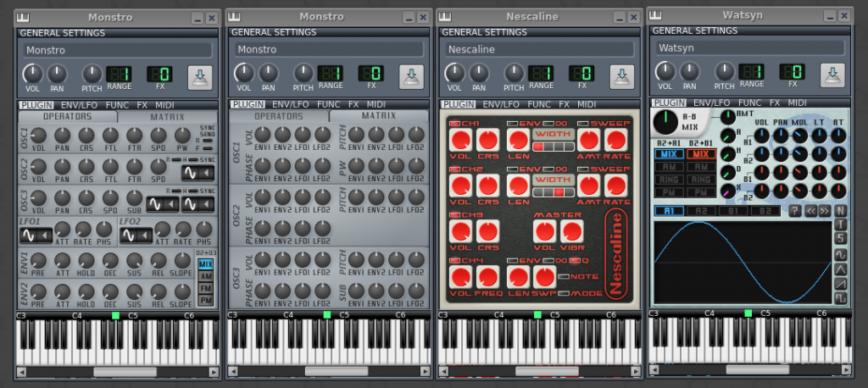The height and width of the screenshot is (388, 868).
Task: Click Nescaline instrument name field
Action: (540, 49)
